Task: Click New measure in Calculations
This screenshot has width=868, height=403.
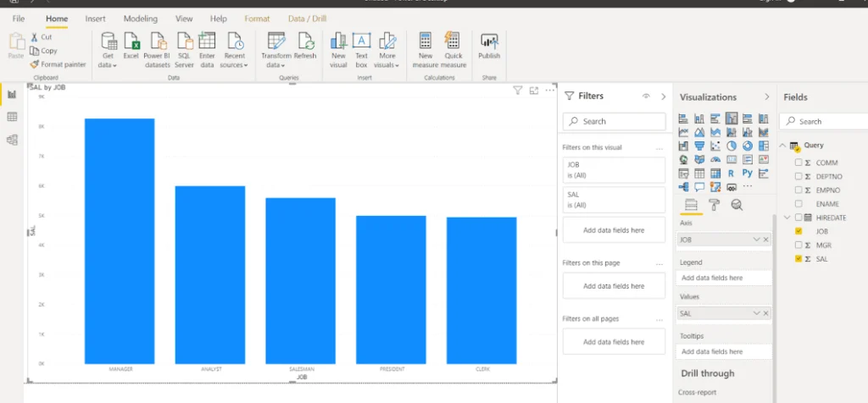Action: (x=426, y=50)
